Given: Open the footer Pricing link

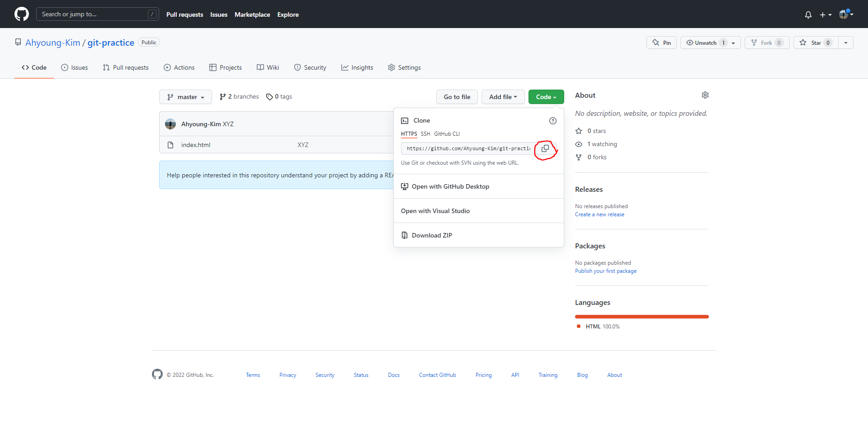Looking at the screenshot, I should tap(484, 375).
